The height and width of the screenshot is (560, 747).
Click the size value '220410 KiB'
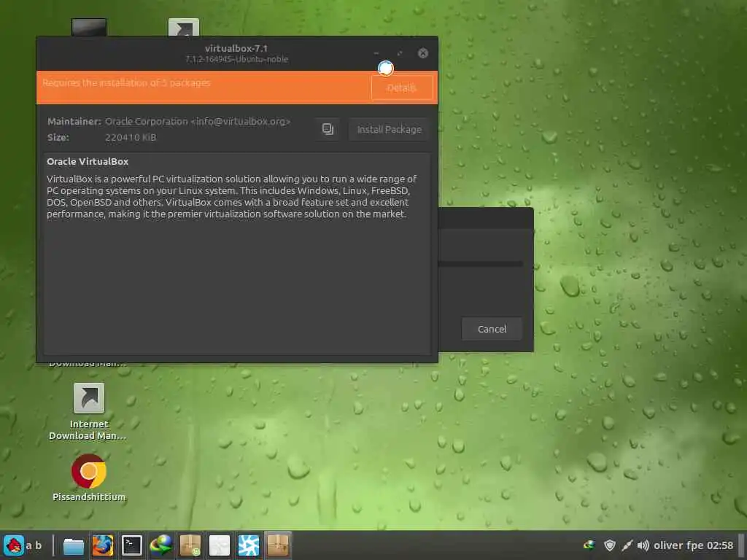point(131,137)
